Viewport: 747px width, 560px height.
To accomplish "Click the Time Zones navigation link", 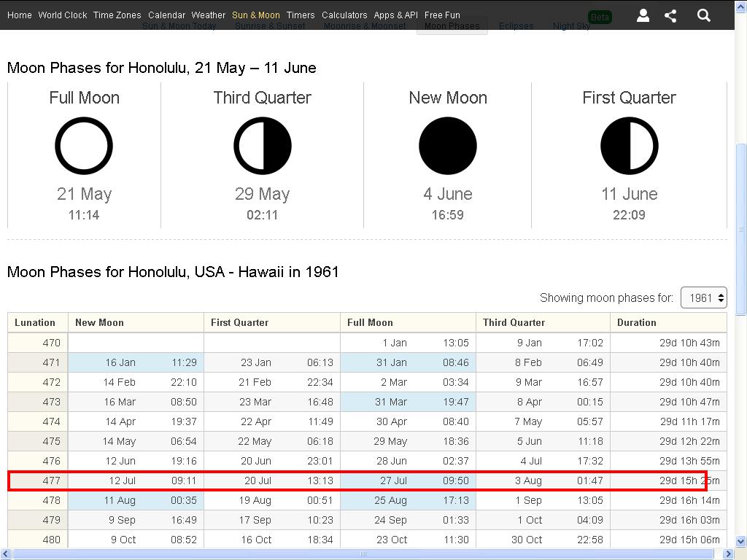I will [x=117, y=15].
